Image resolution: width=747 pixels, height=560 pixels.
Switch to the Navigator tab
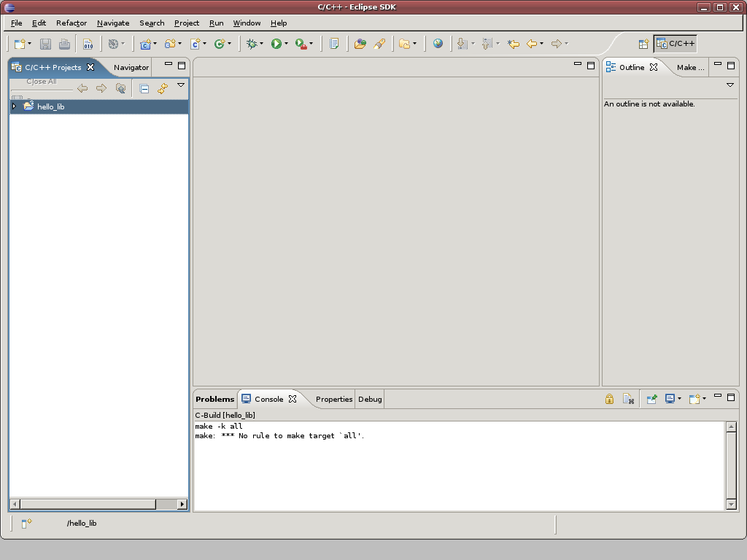point(131,68)
